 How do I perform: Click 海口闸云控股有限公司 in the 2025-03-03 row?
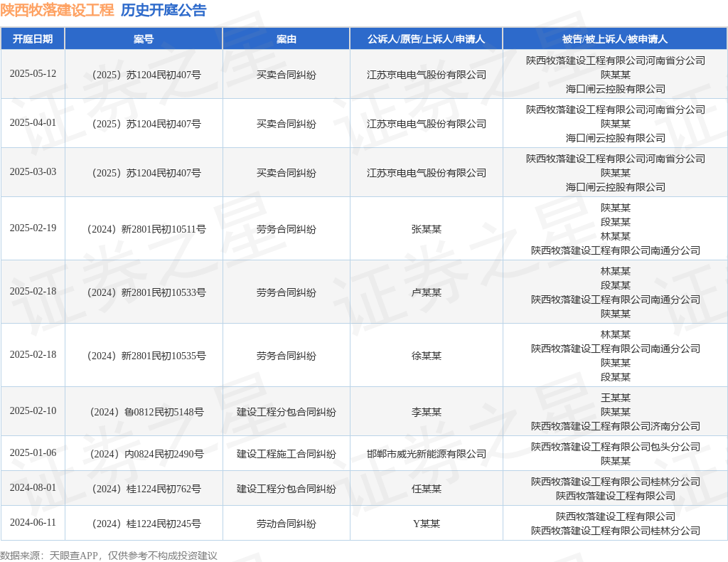[x=616, y=187]
